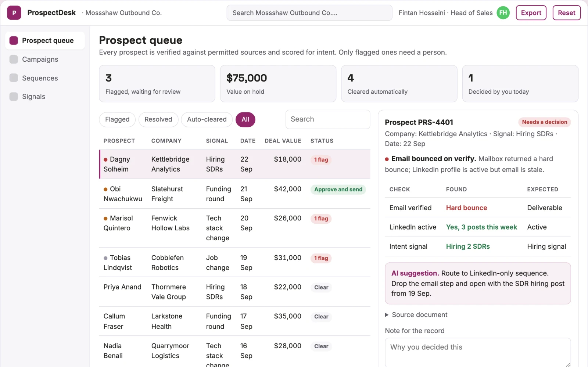Click the 1 flag badge for Cobblefen Robotics
Screen dimensions: 588x367
(x=321, y=258)
